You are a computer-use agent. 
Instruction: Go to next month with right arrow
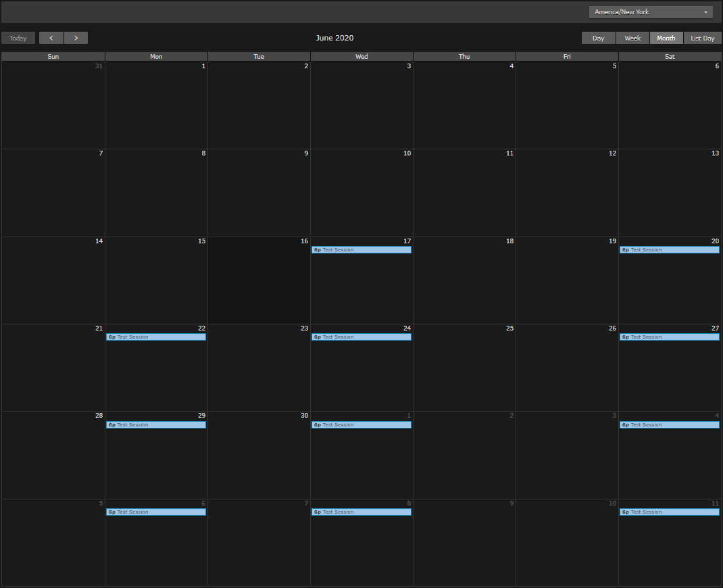[x=76, y=38]
